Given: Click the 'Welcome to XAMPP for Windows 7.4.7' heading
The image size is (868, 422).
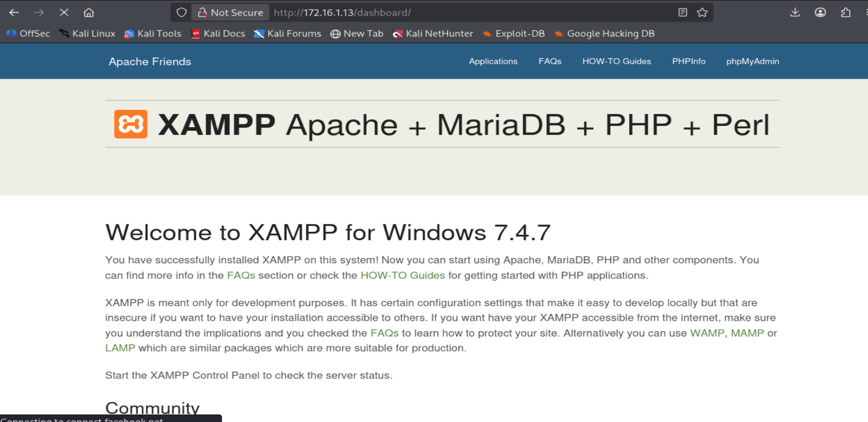Looking at the screenshot, I should point(328,232).
